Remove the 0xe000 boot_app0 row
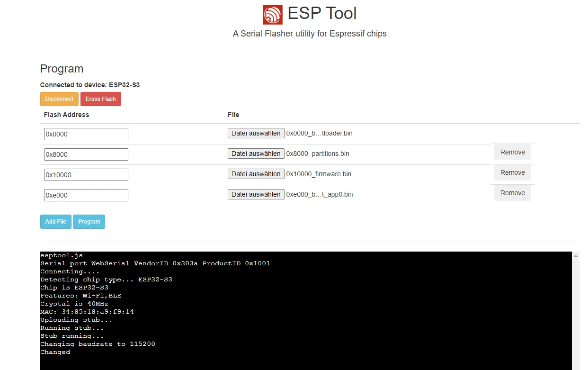 point(513,193)
